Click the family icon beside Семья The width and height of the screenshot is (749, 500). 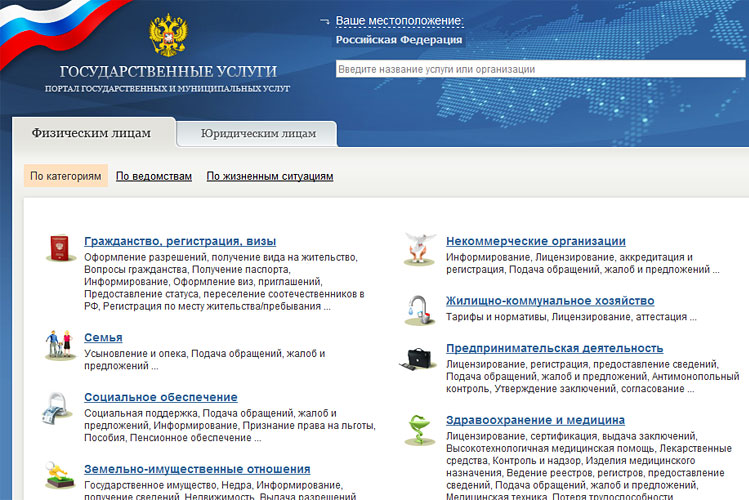click(60, 344)
